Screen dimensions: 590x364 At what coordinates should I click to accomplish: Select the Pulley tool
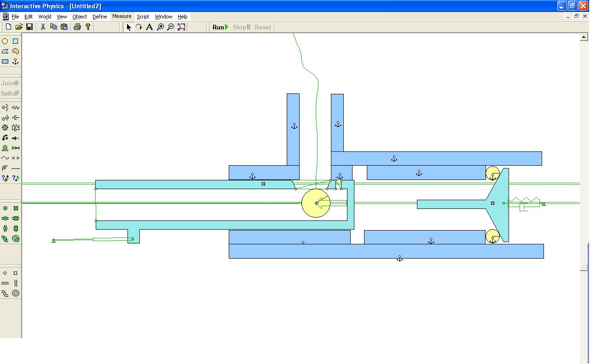tap(5, 168)
